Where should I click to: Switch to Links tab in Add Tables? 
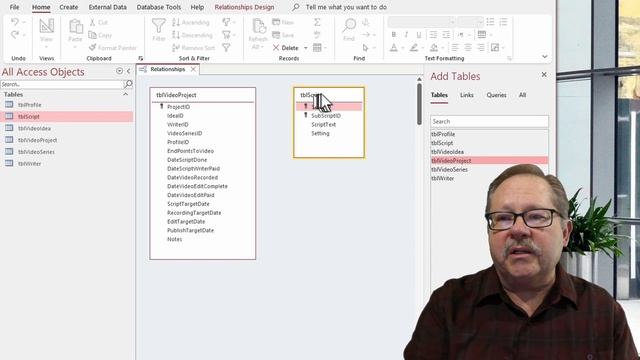467,95
